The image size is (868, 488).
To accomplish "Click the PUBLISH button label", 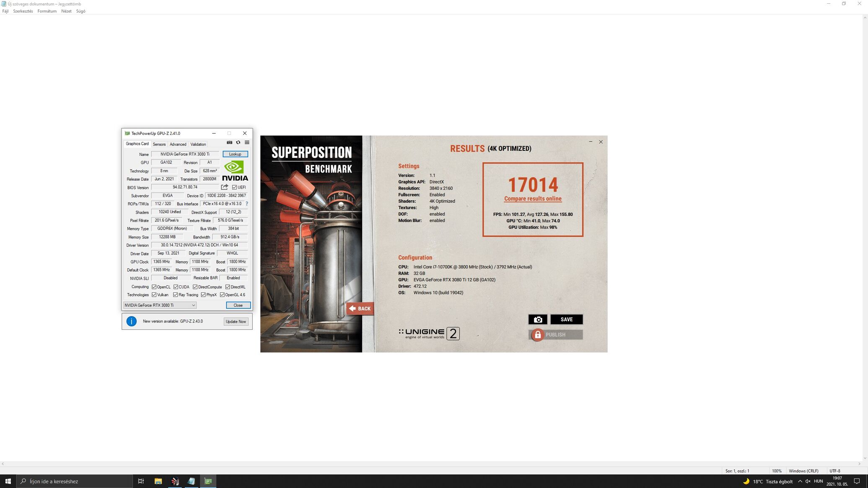I will tap(555, 335).
